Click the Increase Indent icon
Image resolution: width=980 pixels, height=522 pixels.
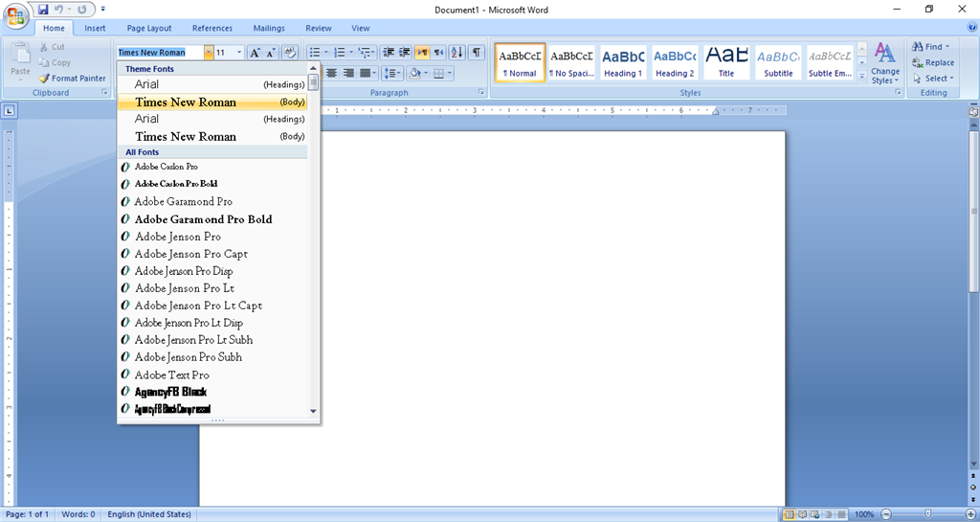coord(405,53)
